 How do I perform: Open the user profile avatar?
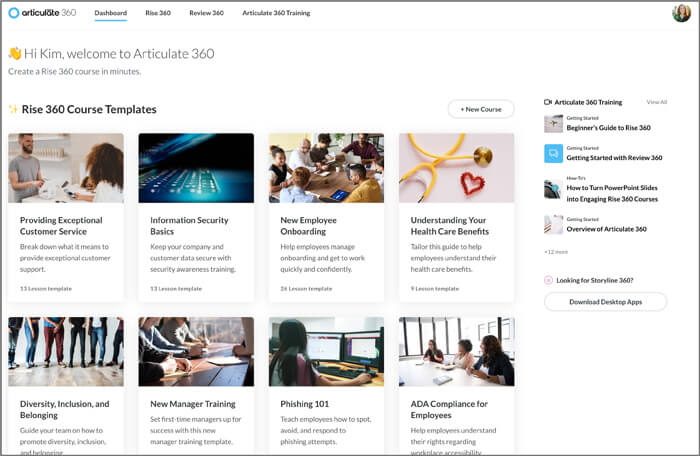[x=681, y=13]
